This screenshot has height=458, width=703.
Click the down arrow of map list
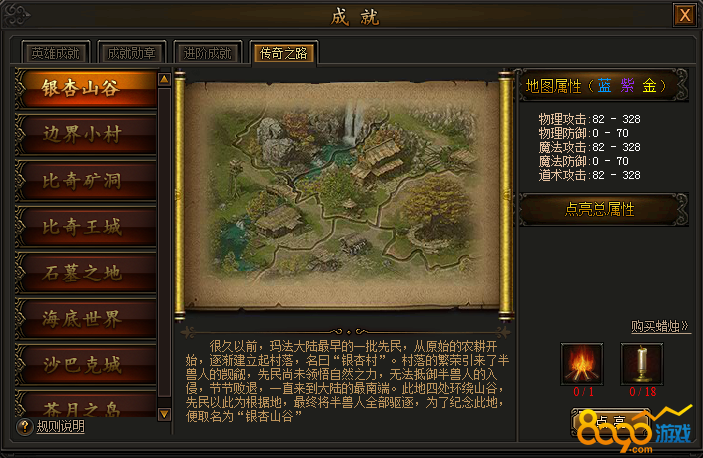pos(165,414)
